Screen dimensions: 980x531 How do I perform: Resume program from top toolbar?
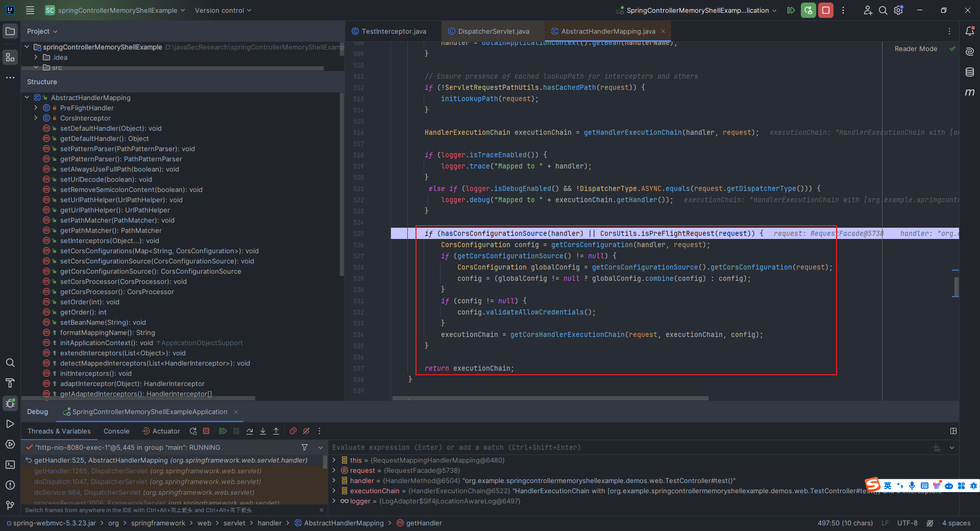pyautogui.click(x=791, y=10)
